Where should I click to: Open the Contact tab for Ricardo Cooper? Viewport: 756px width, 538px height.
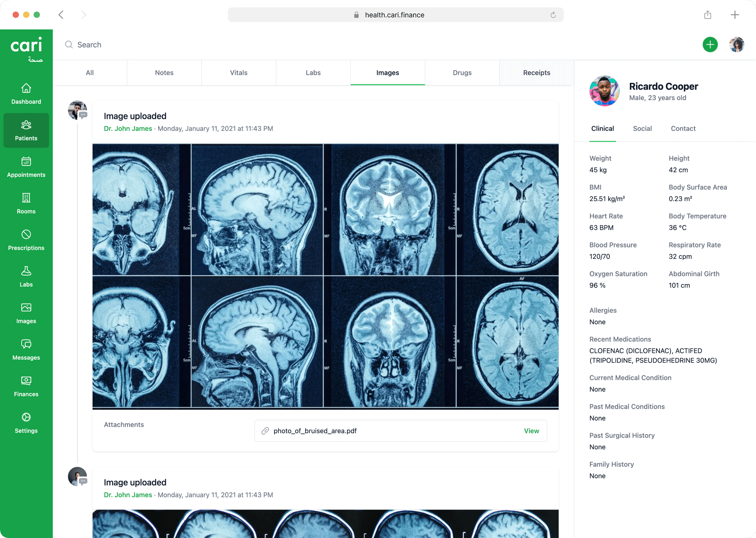(x=683, y=128)
